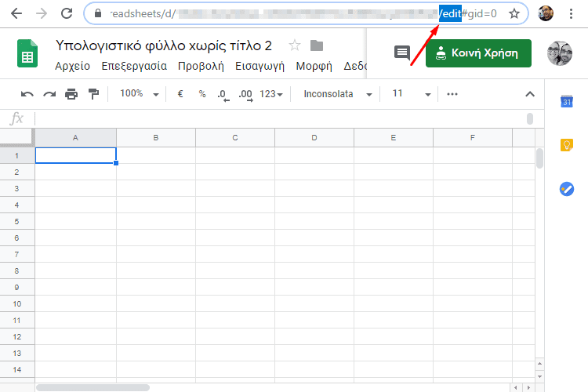Screen dimensions: 588x392
Task: Show more toolbar options (three dots)
Action: [452, 94]
